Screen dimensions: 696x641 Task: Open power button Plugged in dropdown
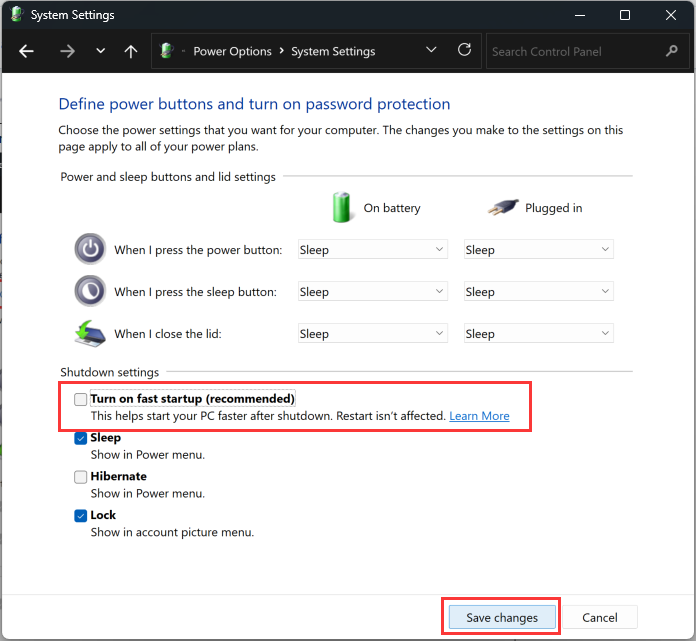[x=539, y=249]
